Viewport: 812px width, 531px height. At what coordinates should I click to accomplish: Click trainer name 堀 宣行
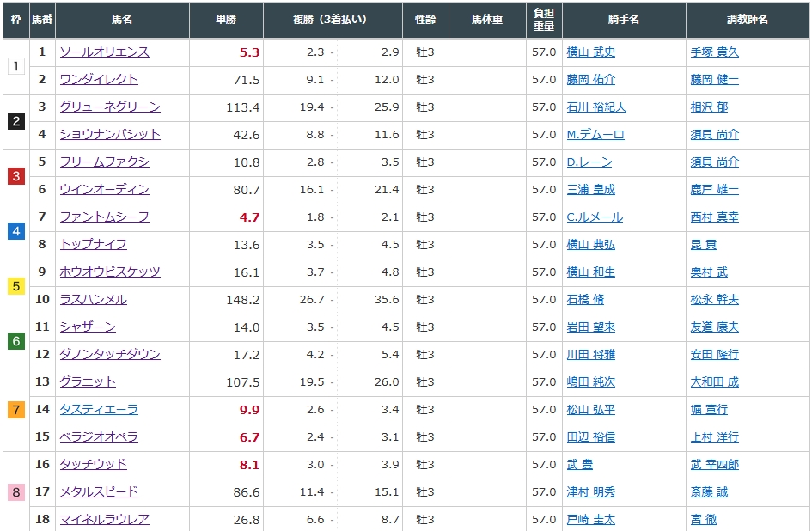709,410
